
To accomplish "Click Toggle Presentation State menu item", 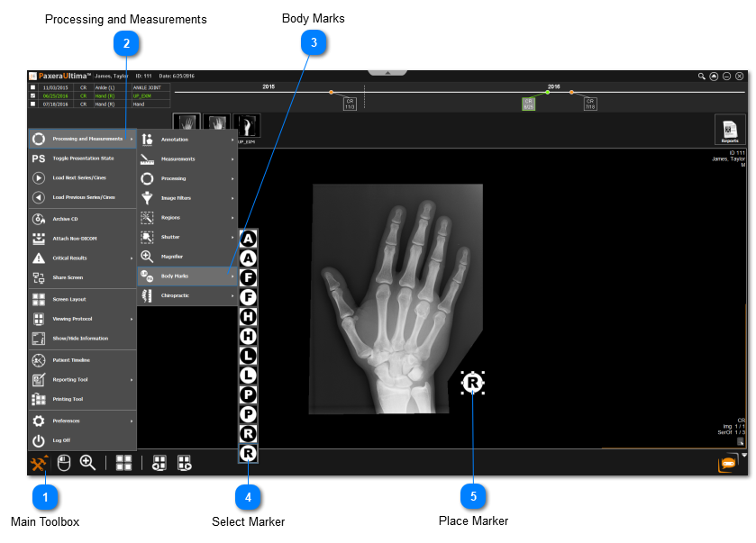I will 82,158.
